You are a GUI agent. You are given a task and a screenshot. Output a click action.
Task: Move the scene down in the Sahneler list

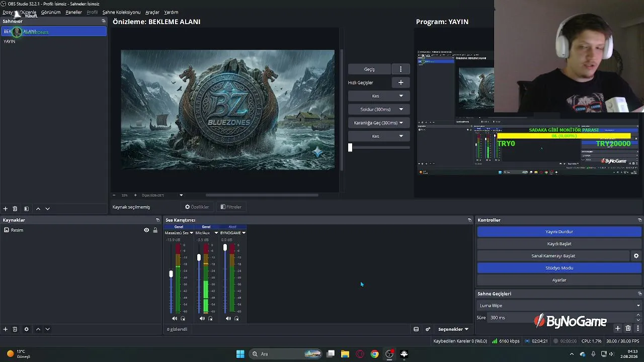(47, 209)
